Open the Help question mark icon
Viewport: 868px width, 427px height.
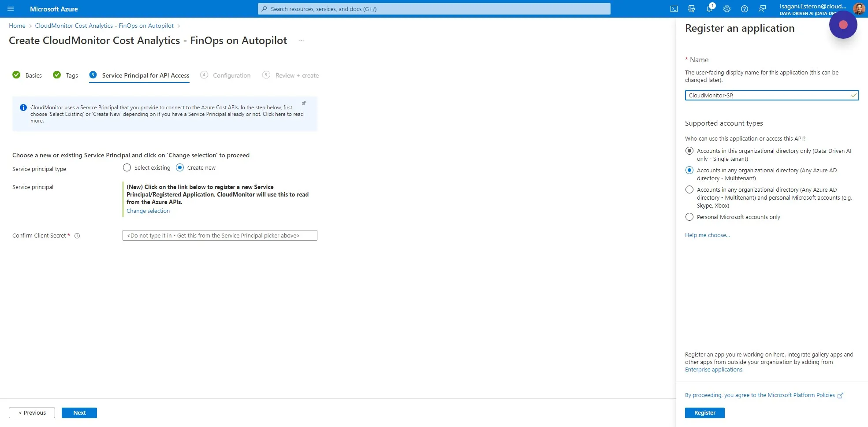coord(745,9)
